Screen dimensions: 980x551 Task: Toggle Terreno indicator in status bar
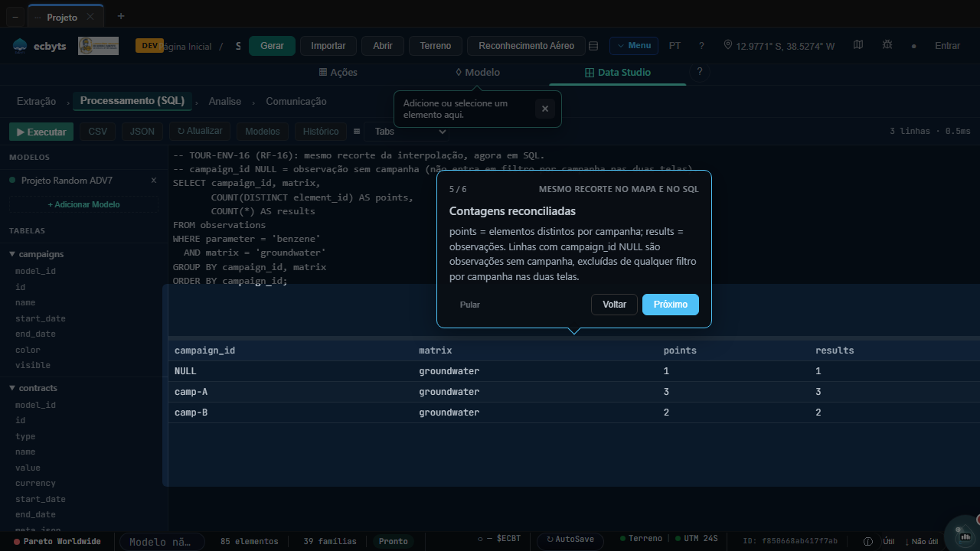tap(642, 540)
